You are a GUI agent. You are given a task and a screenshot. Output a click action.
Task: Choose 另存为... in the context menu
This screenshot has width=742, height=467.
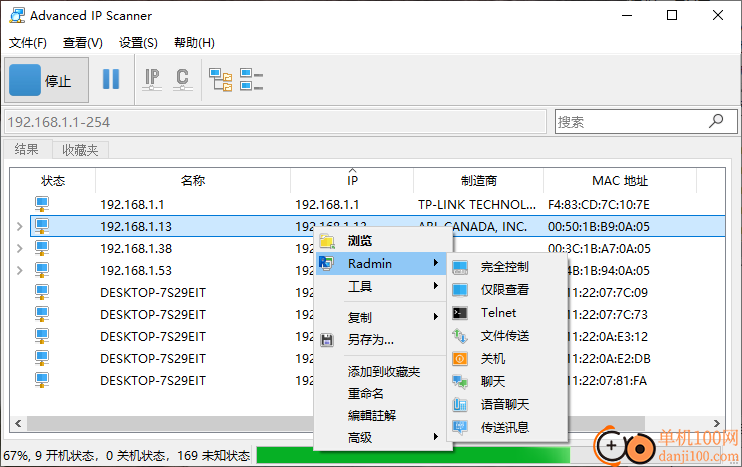(x=380, y=340)
